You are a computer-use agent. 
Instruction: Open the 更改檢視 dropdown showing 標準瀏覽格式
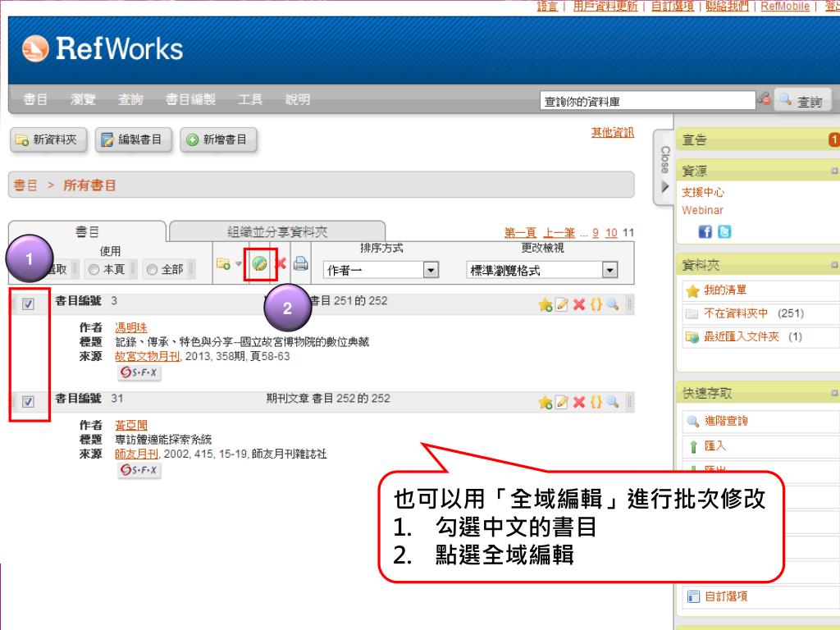pyautogui.click(x=542, y=269)
